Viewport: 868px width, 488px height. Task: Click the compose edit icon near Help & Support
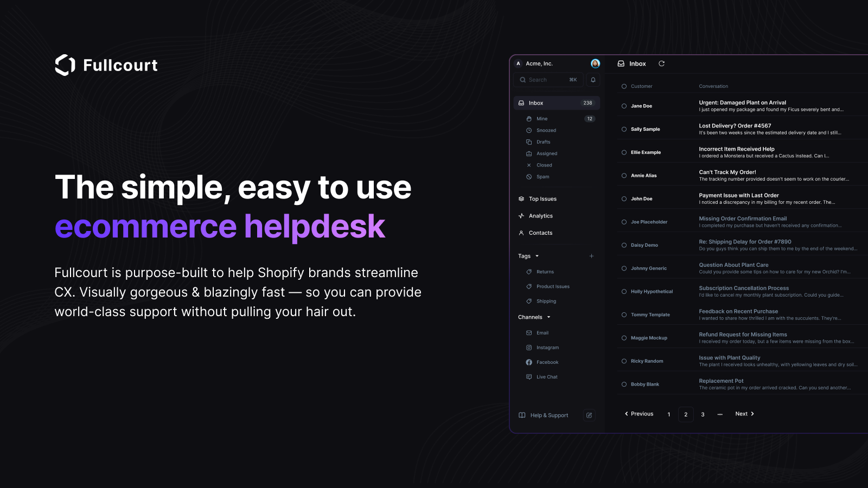point(589,415)
